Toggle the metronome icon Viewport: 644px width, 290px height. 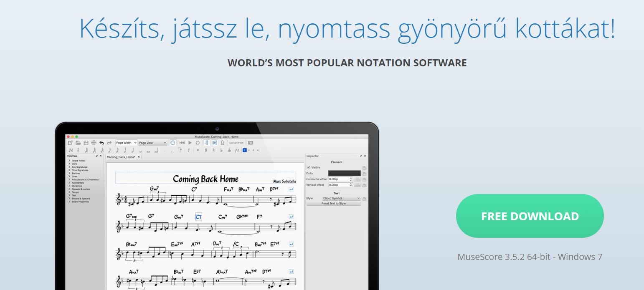[222, 143]
